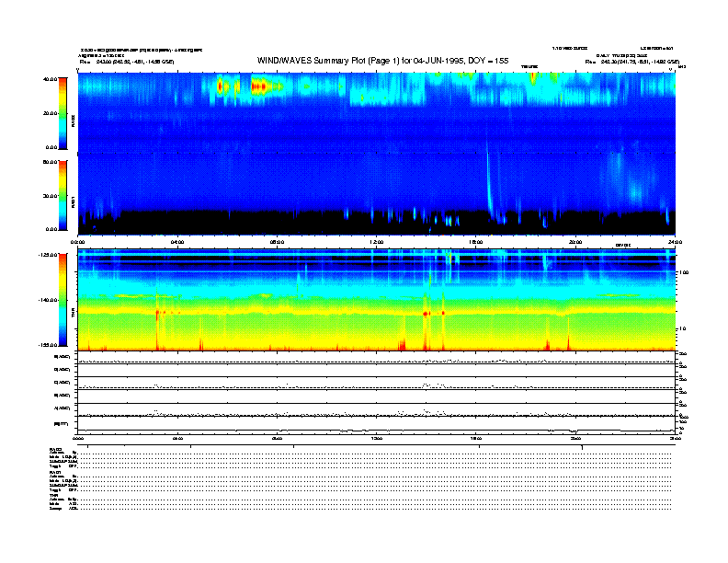728x563 pixels.
Task: Select the -155.00 label on TNR scale
Action: click(x=49, y=345)
